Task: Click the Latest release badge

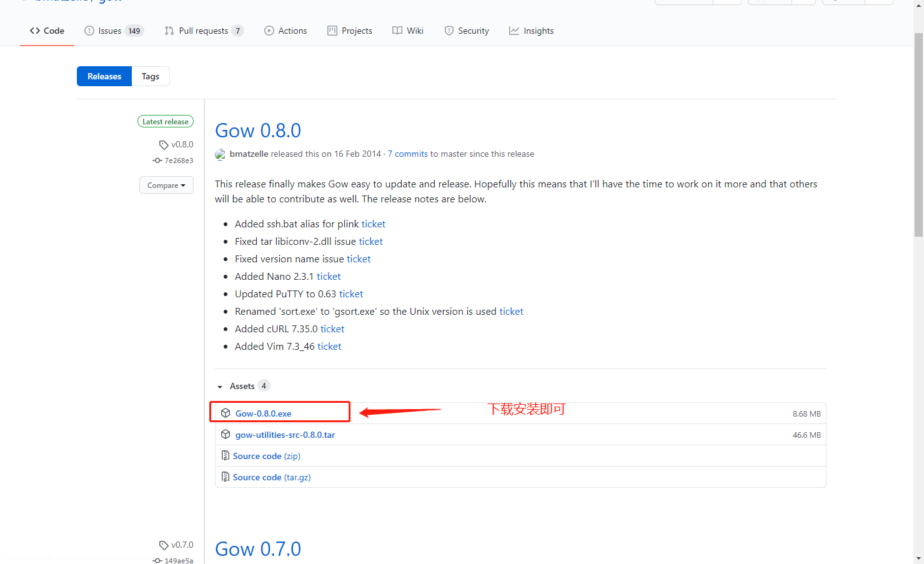Action: (166, 122)
